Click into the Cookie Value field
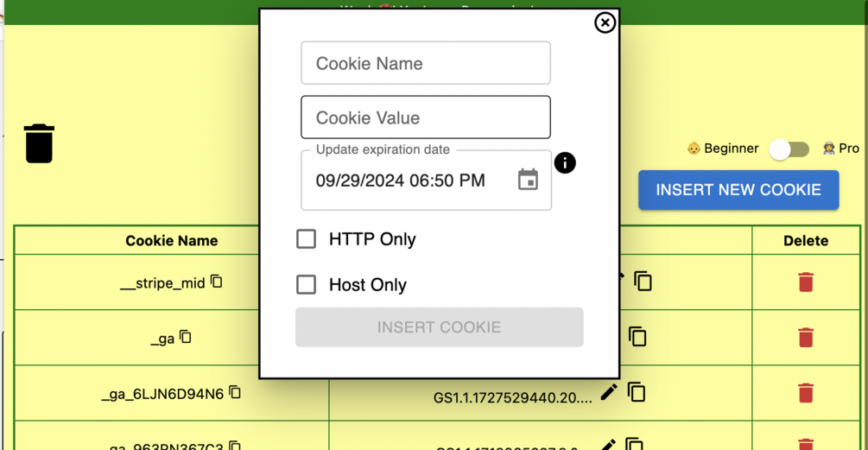Screen dimensions: 868x450 point(425,117)
